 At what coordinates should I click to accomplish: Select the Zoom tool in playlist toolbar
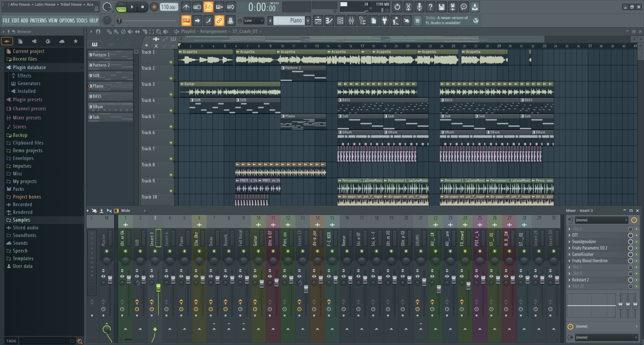tap(158, 32)
